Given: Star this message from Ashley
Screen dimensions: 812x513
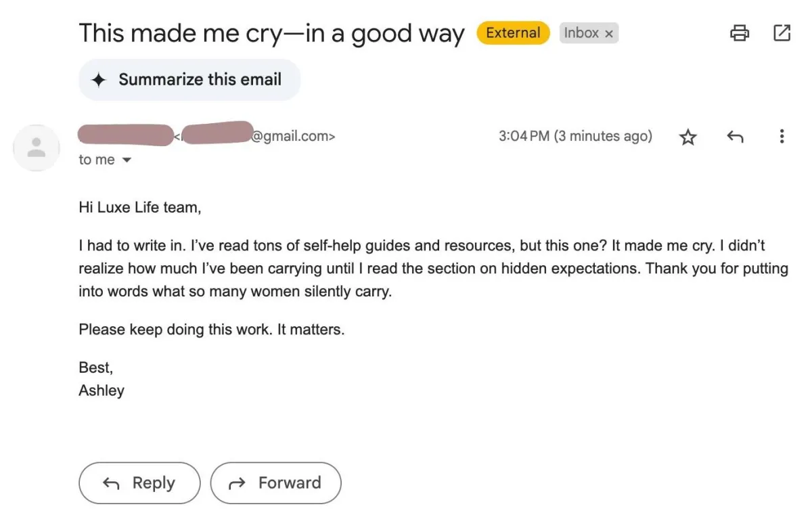Looking at the screenshot, I should click(687, 137).
